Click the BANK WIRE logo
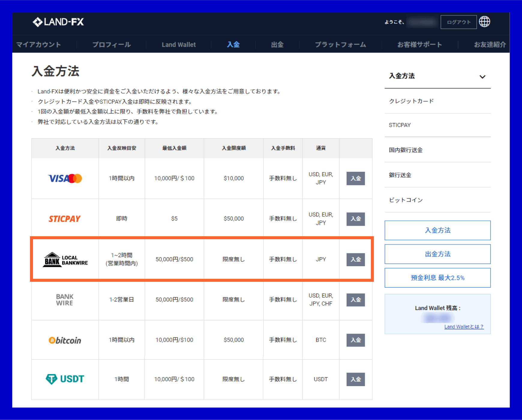Viewport: 522px width, 420px height. click(x=65, y=300)
